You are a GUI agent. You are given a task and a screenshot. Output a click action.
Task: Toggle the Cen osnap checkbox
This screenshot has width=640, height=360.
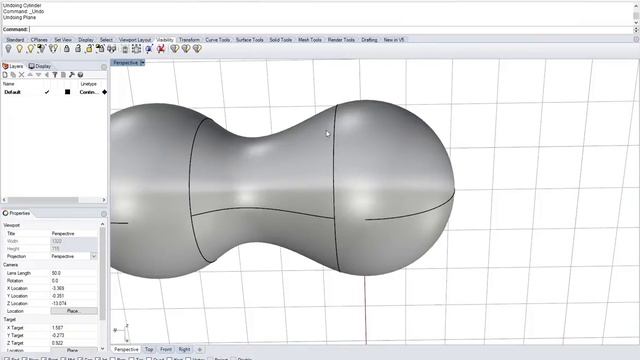pos(81,359)
